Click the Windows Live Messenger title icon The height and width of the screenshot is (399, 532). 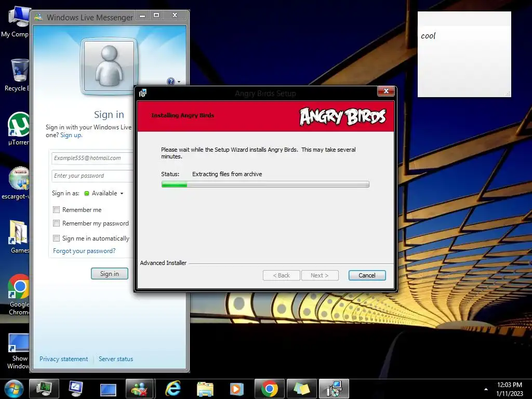click(38, 17)
